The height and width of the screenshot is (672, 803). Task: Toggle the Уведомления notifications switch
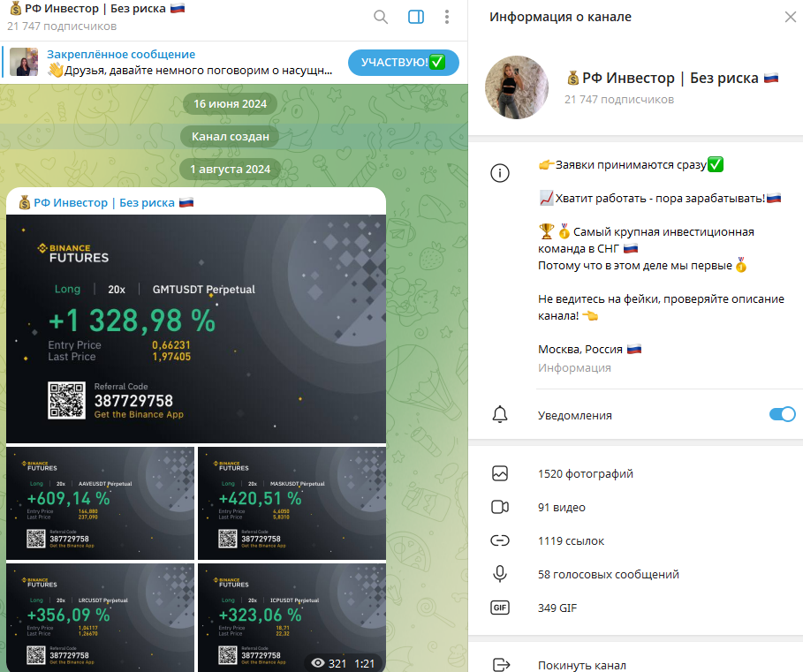click(782, 414)
